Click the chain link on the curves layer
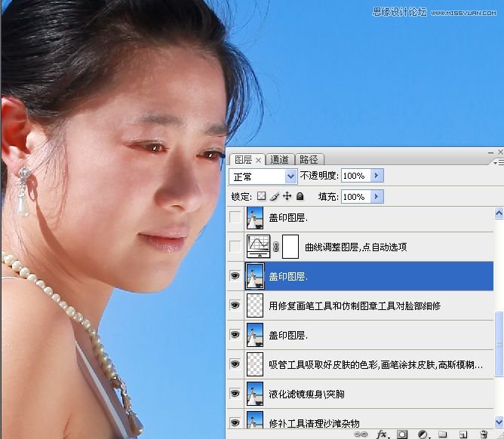The height and width of the screenshot is (439, 504). click(x=276, y=247)
